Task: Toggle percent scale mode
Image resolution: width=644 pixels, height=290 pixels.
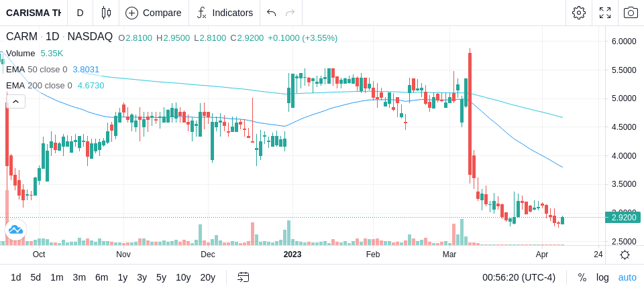Action: [582, 277]
